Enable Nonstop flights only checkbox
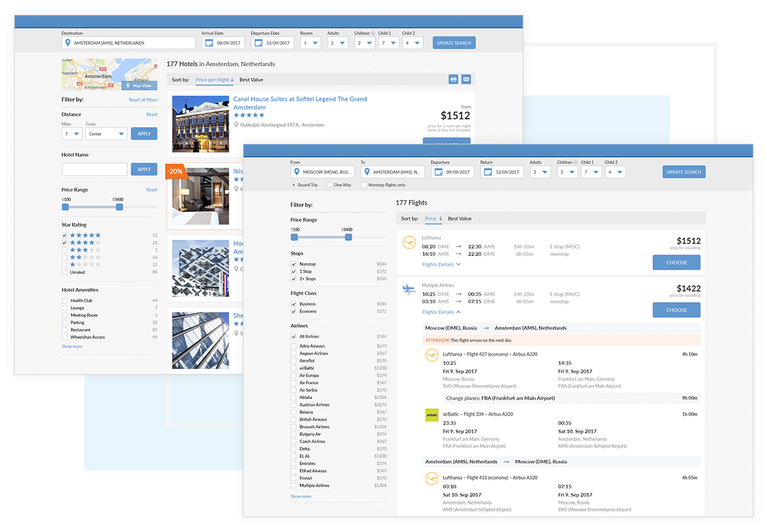Image resolution: width=767 pixels, height=532 pixels. 363,185
